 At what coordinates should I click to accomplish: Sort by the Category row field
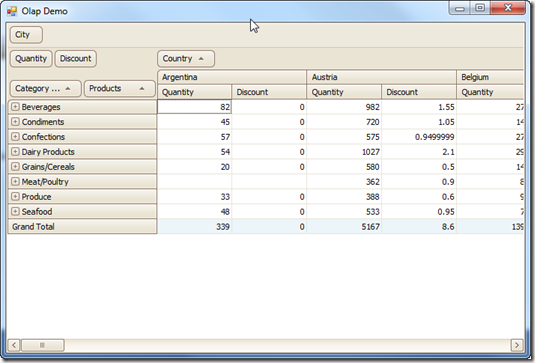click(x=46, y=89)
